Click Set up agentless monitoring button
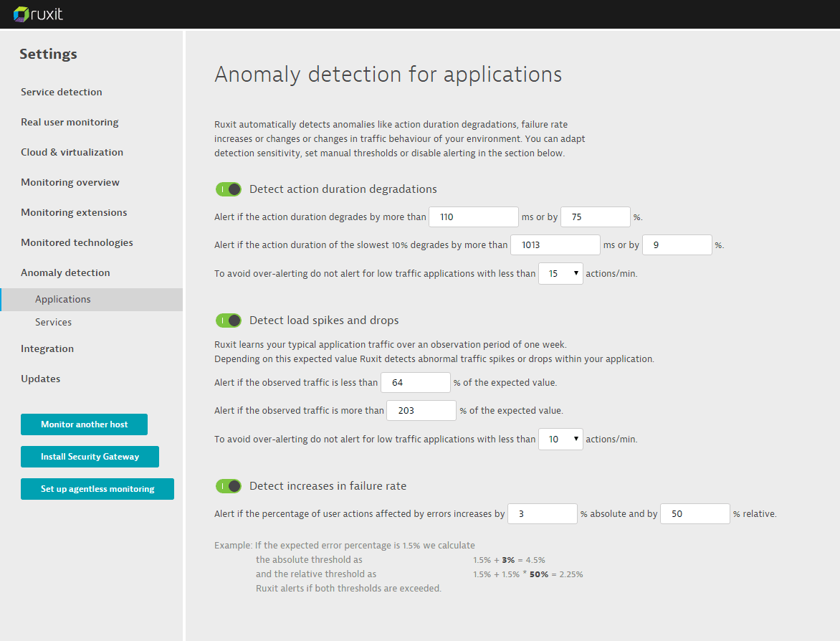The width and height of the screenshot is (840, 641). (x=97, y=489)
